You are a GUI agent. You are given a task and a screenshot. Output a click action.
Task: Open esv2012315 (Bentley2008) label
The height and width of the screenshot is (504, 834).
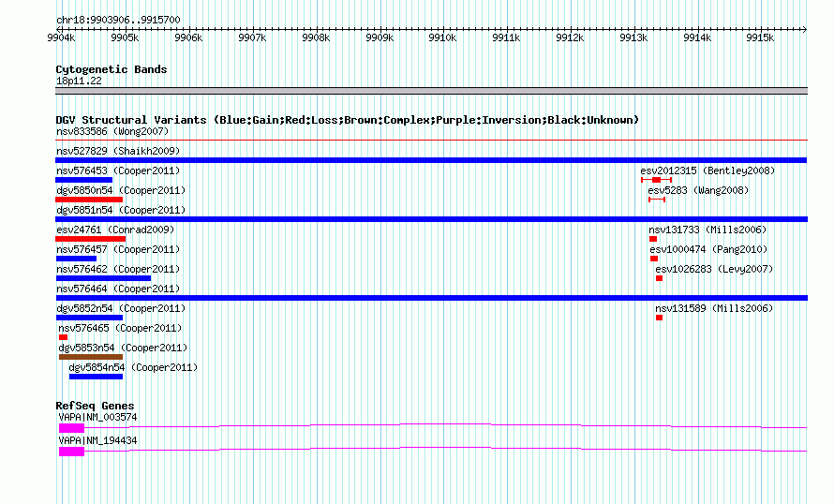(707, 170)
